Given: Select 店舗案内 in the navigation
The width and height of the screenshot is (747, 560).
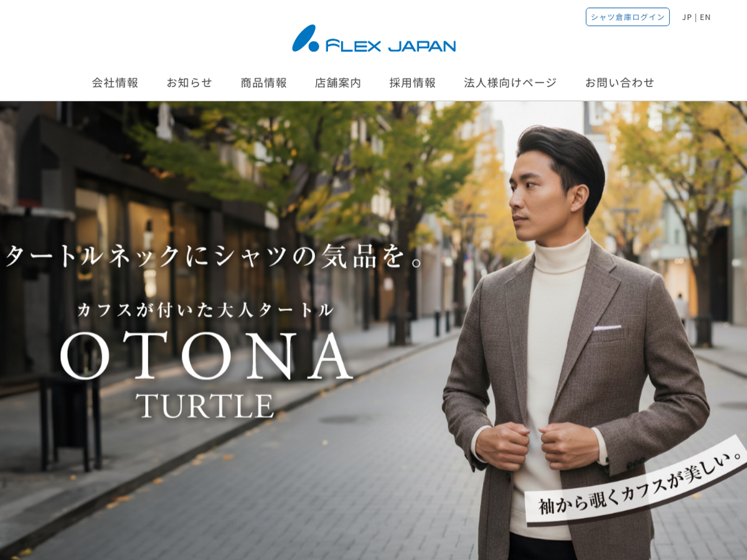Looking at the screenshot, I should [338, 82].
